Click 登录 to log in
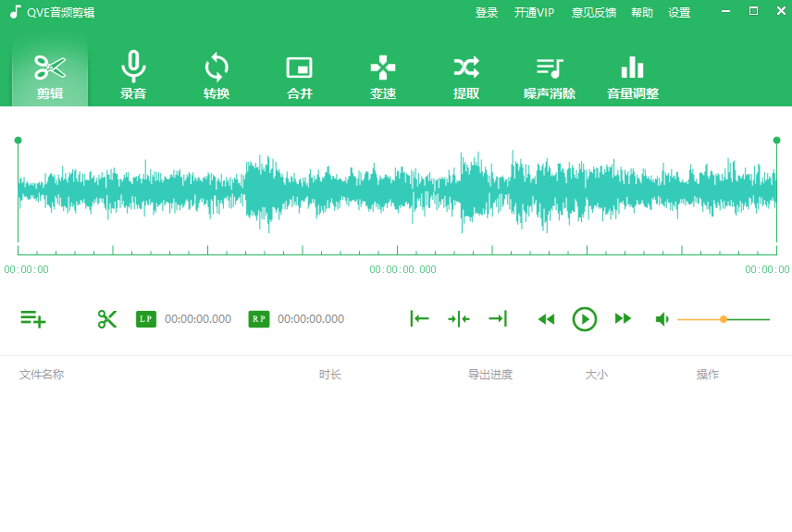The height and width of the screenshot is (532, 792). click(487, 13)
